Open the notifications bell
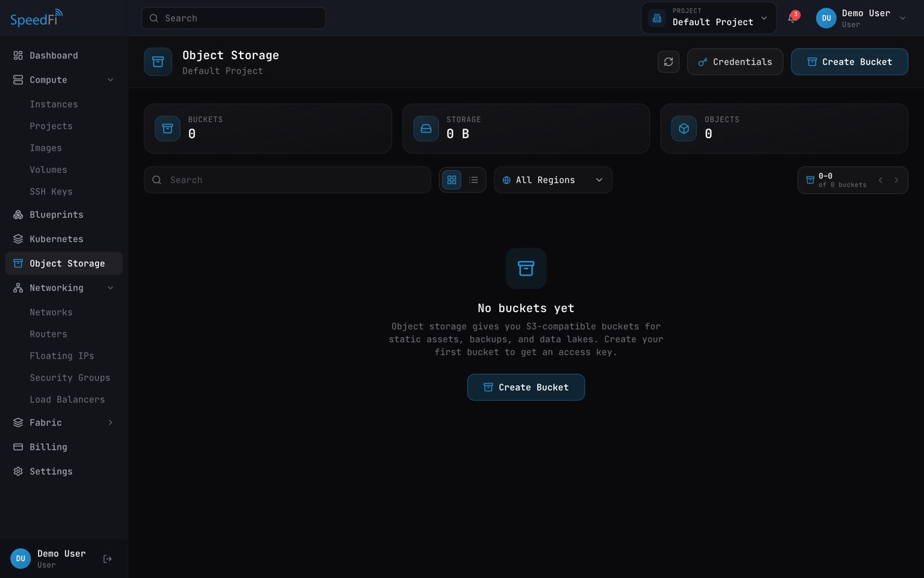 coord(792,18)
